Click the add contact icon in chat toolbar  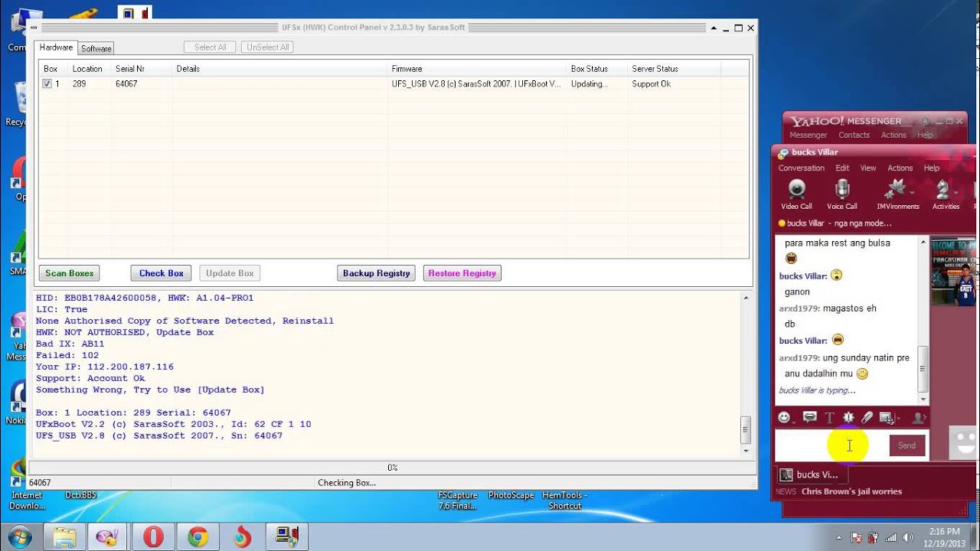pos(920,417)
